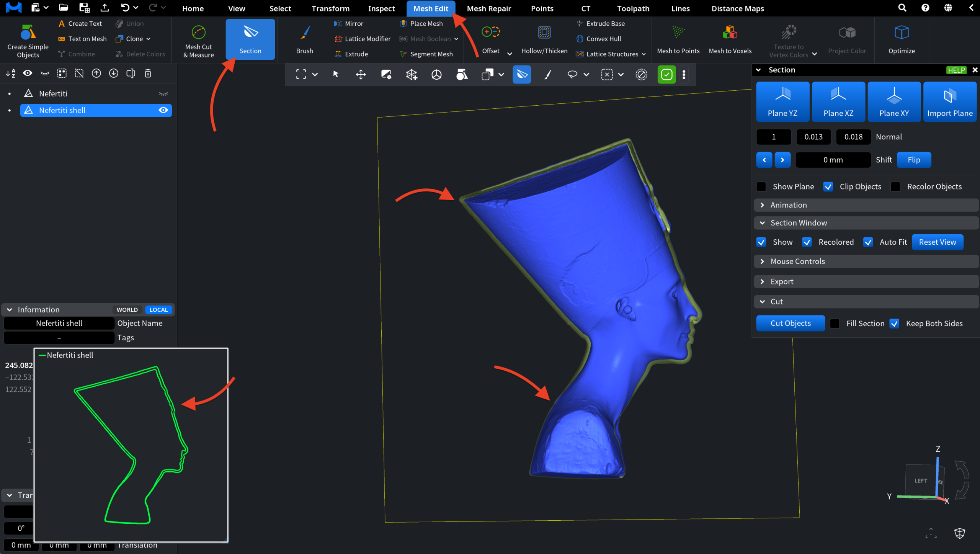
Task: Click the sort A-Z icon in object list
Action: 11,73
